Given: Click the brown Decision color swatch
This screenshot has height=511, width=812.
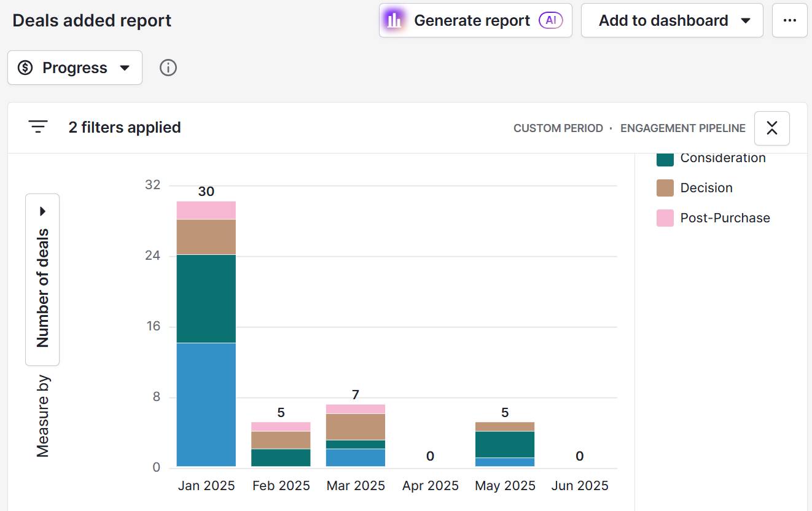Looking at the screenshot, I should [x=665, y=188].
